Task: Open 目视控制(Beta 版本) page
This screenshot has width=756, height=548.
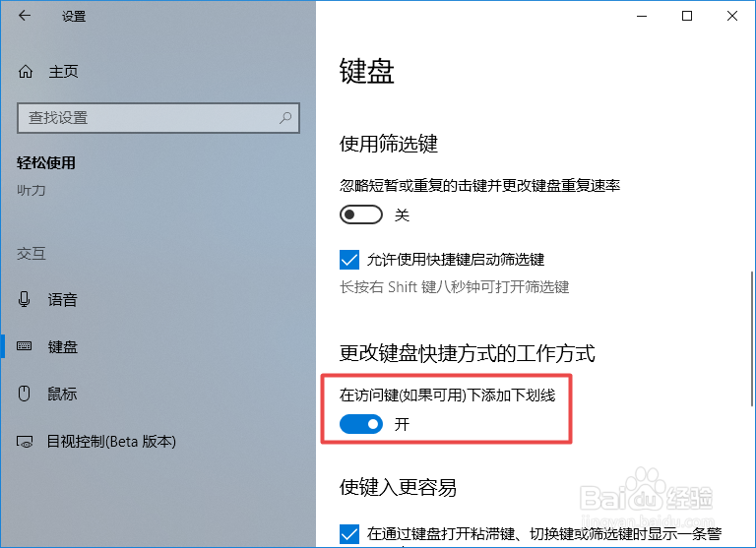Action: tap(111, 442)
